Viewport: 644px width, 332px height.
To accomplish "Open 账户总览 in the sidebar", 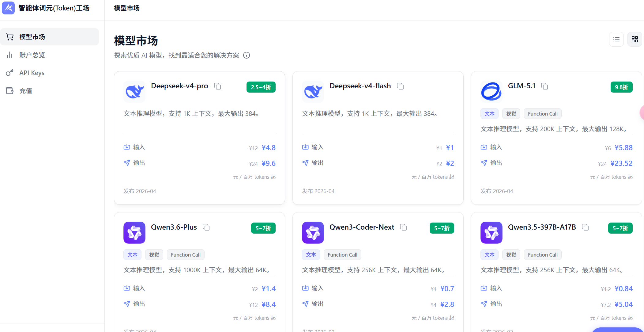I will pos(50,55).
